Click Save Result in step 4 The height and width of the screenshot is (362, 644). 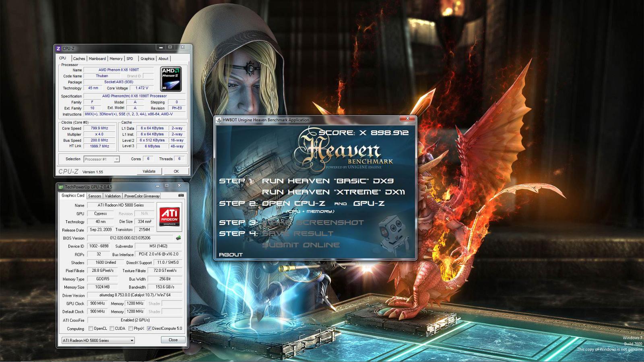297,234
